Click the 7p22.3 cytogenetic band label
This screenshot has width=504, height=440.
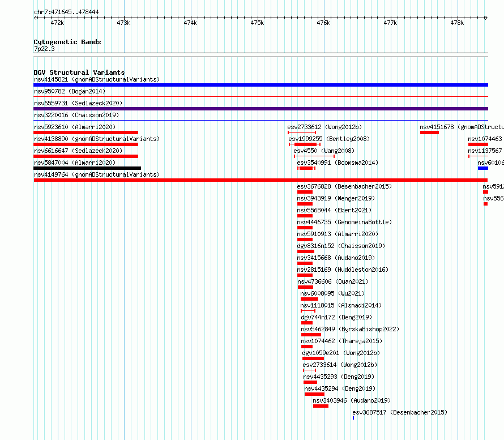point(44,49)
